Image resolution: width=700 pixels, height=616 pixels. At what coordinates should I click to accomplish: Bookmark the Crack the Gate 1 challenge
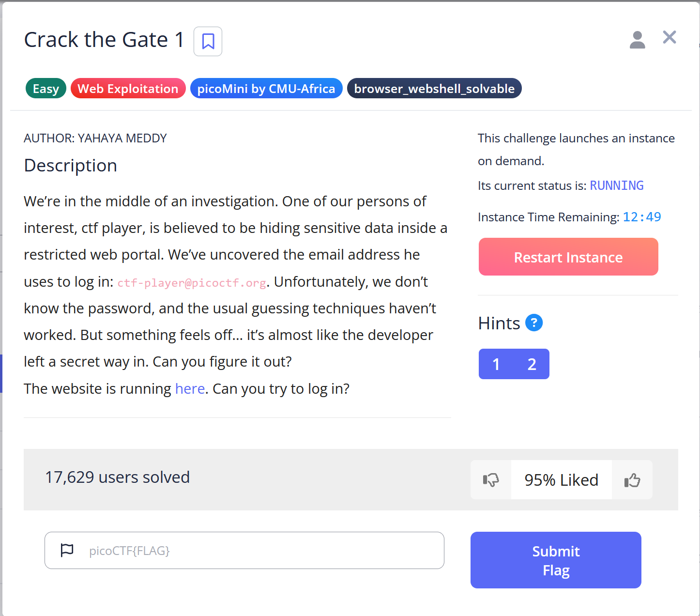click(208, 42)
